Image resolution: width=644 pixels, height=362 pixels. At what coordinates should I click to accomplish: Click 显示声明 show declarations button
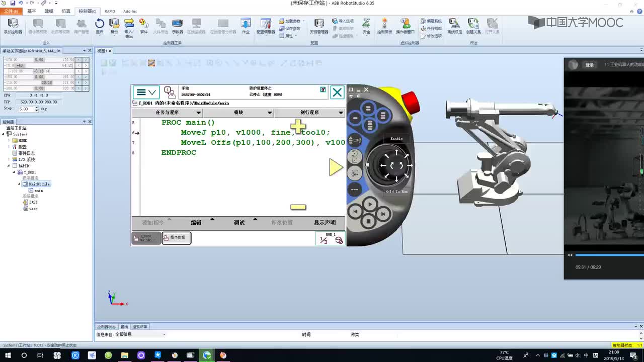pyautogui.click(x=325, y=223)
